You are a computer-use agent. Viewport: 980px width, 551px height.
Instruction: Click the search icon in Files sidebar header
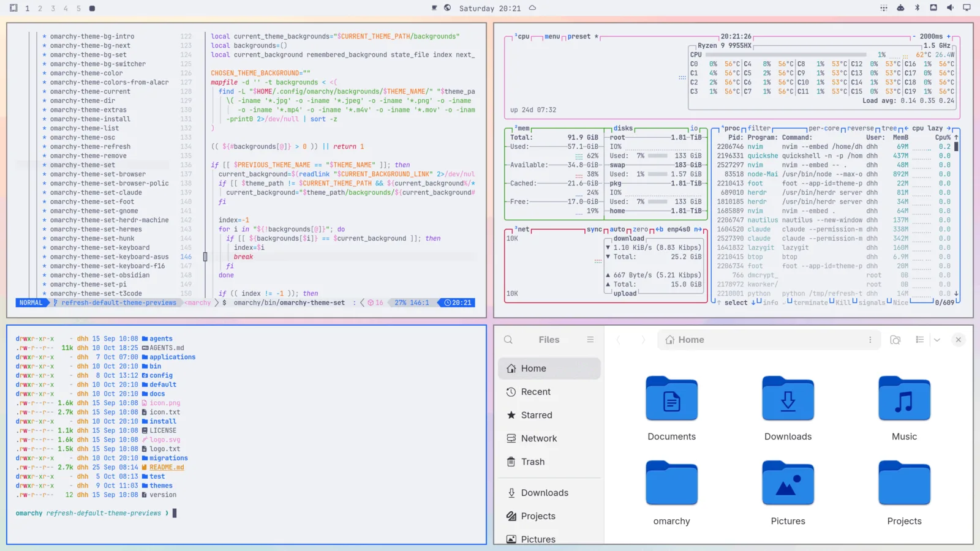[508, 340]
